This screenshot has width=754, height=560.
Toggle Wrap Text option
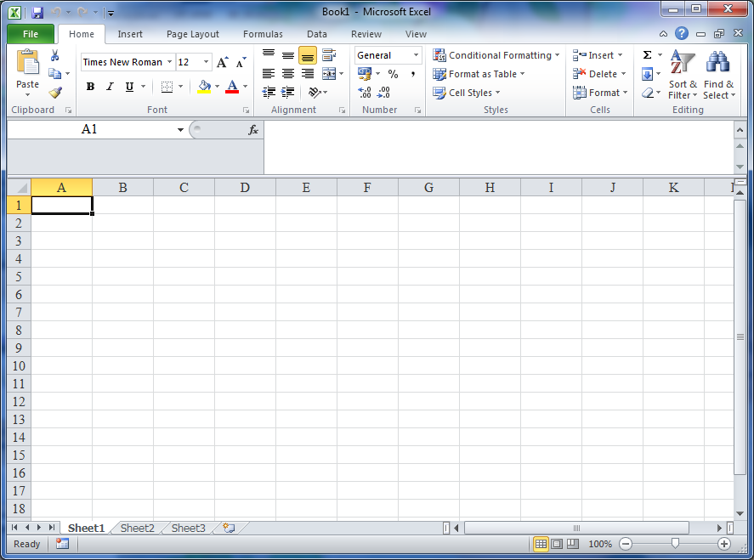click(329, 54)
